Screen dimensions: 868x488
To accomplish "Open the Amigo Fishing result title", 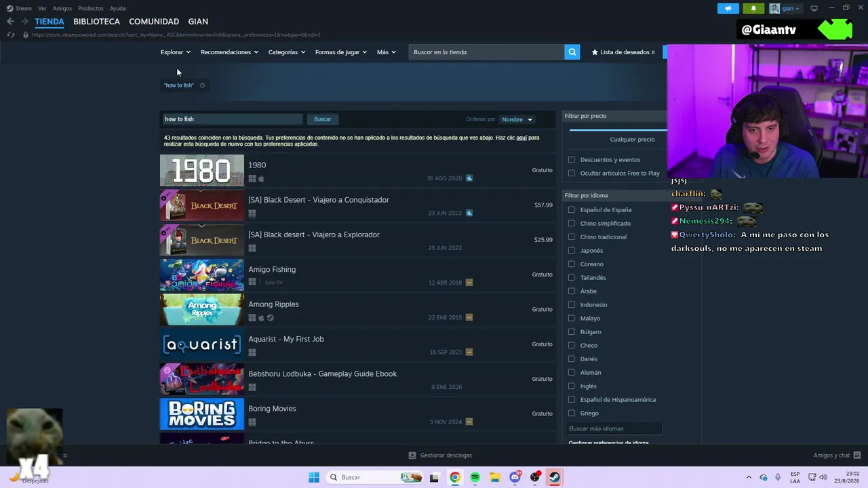I will (x=272, y=269).
